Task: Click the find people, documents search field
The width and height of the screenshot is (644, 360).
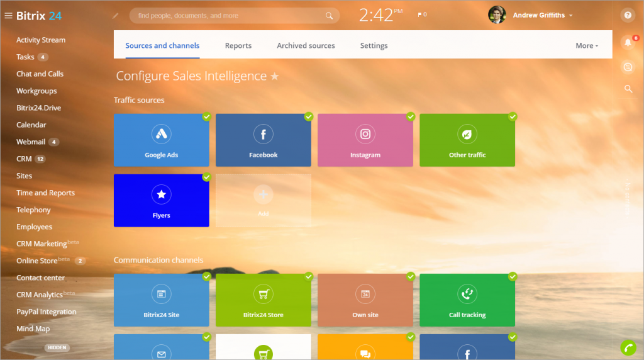Action: pyautogui.click(x=235, y=16)
